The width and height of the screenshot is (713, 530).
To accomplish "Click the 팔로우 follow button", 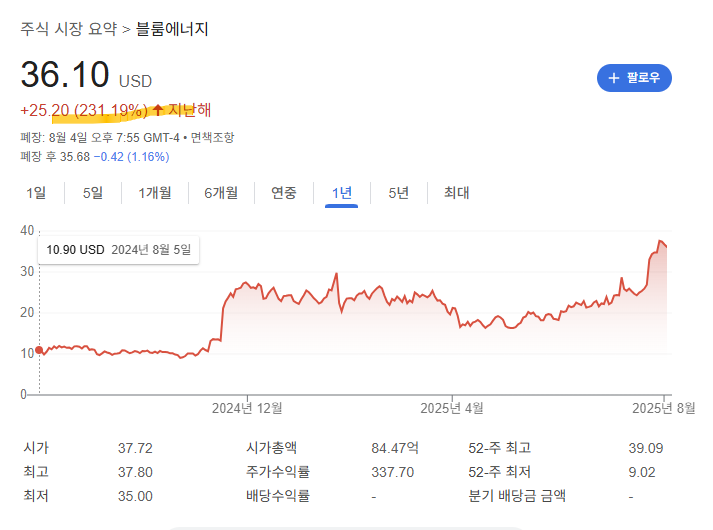I will (634, 78).
